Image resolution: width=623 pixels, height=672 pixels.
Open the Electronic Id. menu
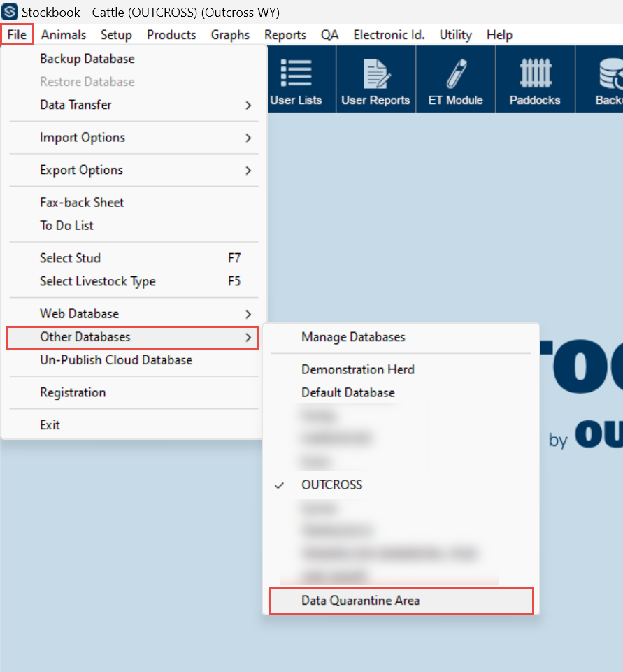point(389,34)
